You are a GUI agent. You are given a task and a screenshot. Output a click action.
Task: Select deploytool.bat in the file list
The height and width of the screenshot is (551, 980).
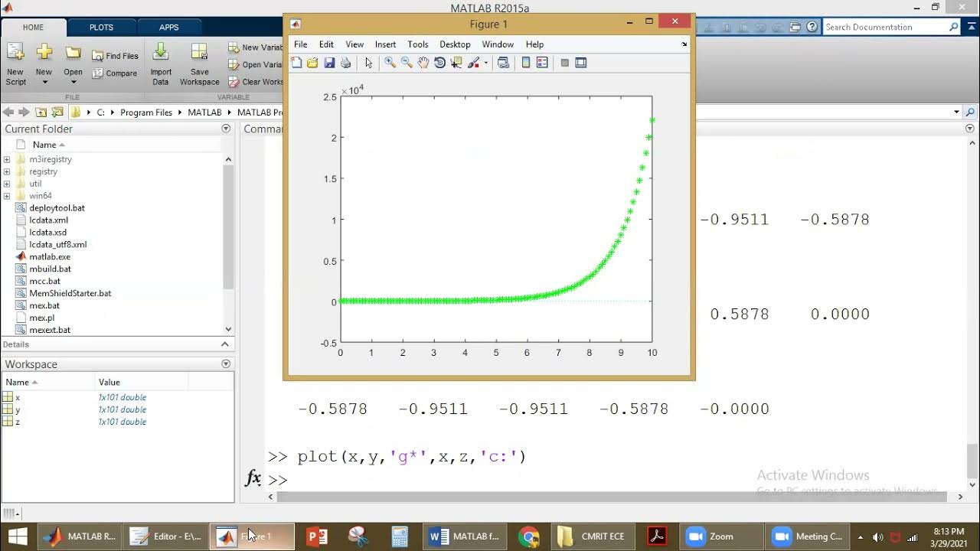[57, 208]
